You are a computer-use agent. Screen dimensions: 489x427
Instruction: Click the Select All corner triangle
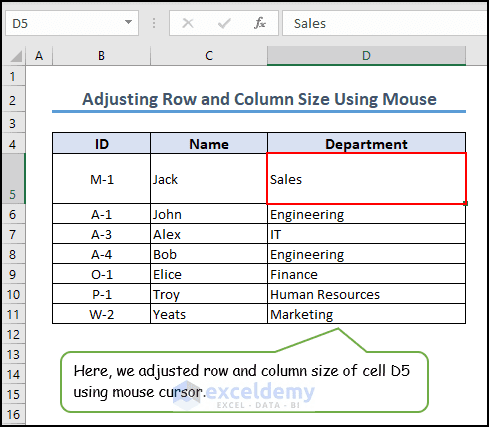(x=16, y=56)
